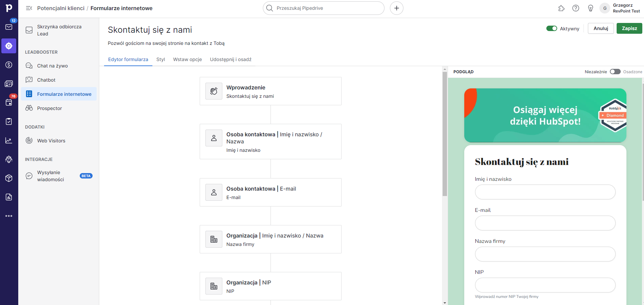Open Prospector in sidebar
Viewport: 644px width, 305px height.
coord(59,108)
